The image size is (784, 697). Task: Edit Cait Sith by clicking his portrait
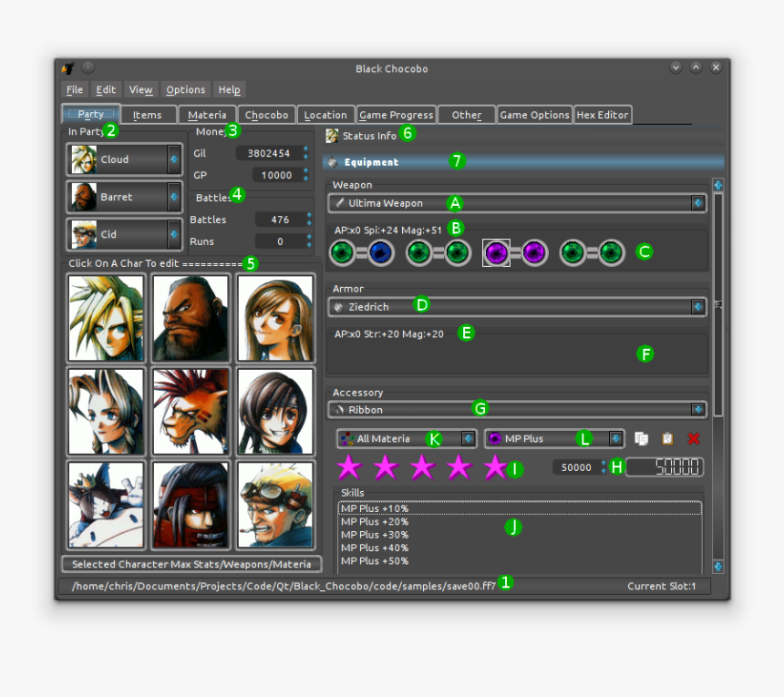[x=106, y=505]
